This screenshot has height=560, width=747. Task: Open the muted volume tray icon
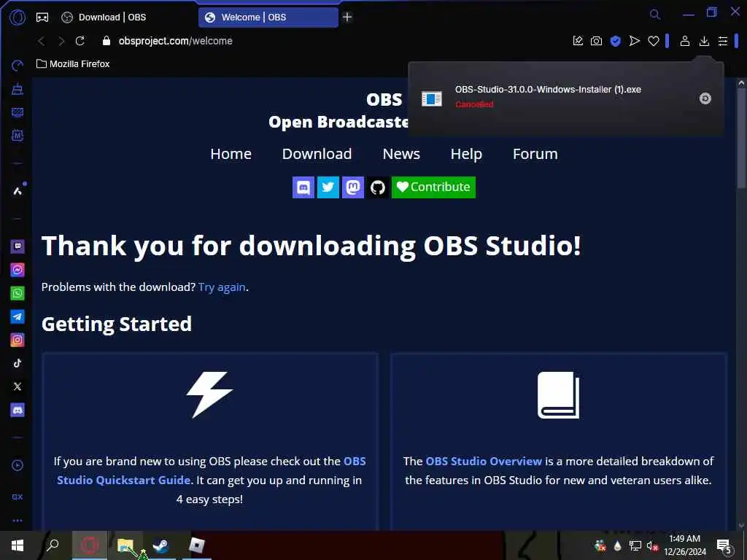click(x=651, y=545)
